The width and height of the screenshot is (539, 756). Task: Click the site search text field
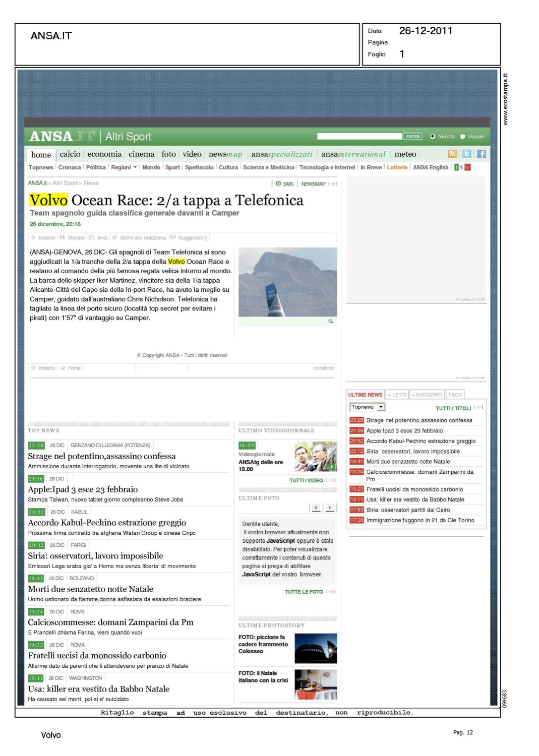click(360, 137)
